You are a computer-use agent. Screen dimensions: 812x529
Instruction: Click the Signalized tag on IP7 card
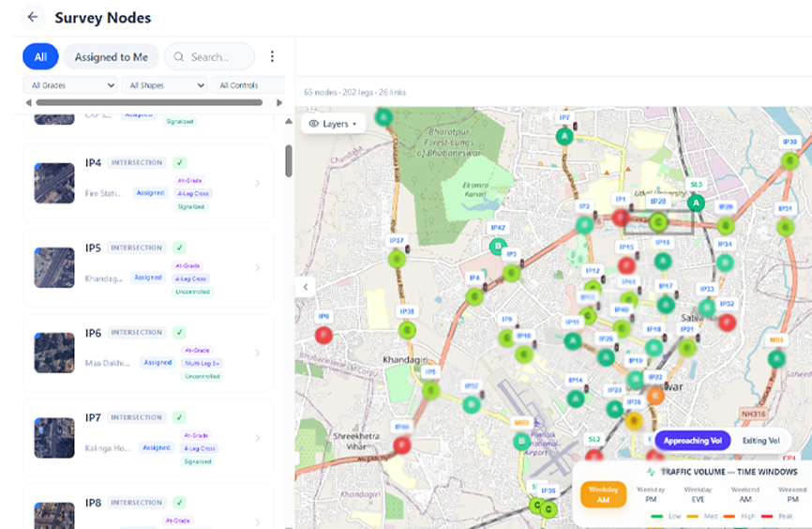pyautogui.click(x=197, y=461)
